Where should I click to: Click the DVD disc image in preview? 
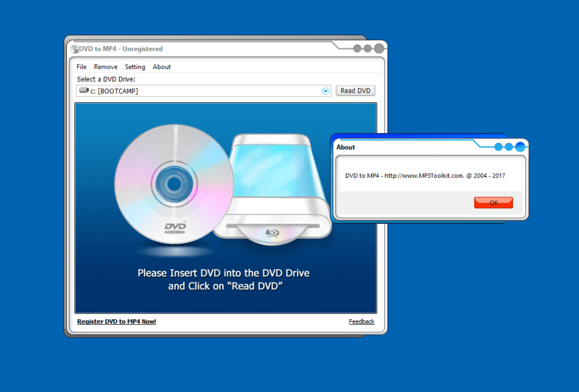click(x=174, y=184)
